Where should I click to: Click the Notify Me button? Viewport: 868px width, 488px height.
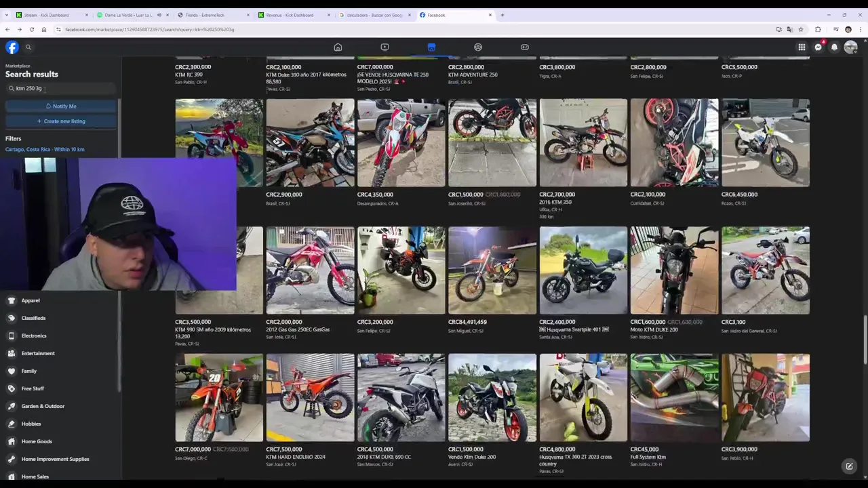(61, 106)
